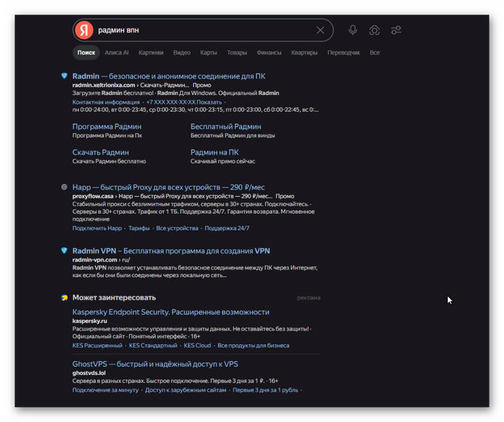Clear the search query with X

[320, 30]
